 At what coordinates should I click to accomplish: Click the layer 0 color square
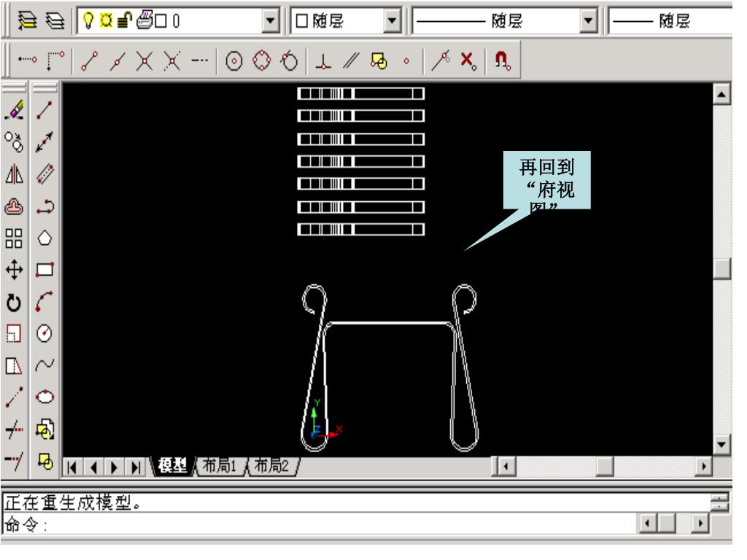(x=161, y=21)
